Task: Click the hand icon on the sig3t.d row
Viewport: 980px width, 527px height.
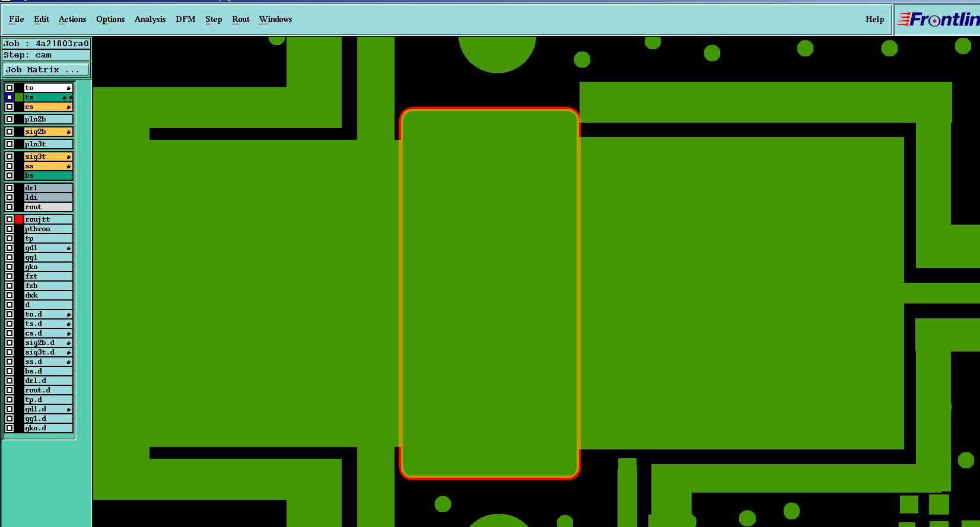Action: coord(69,352)
